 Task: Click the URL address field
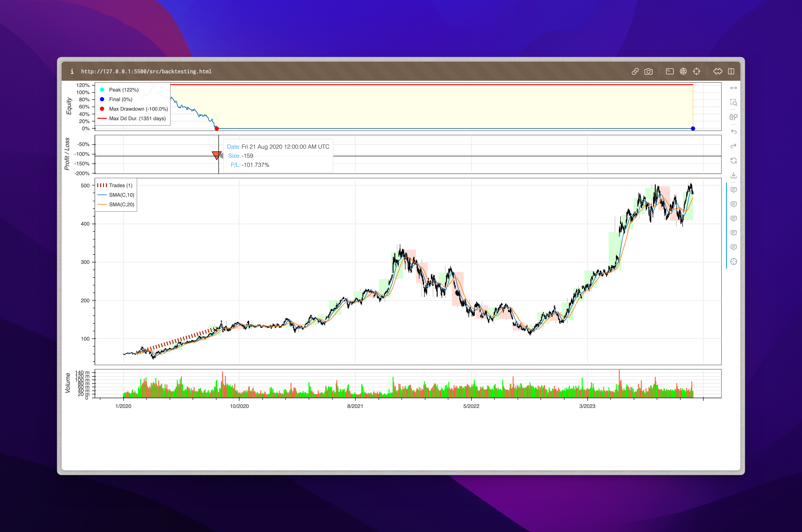click(x=146, y=72)
